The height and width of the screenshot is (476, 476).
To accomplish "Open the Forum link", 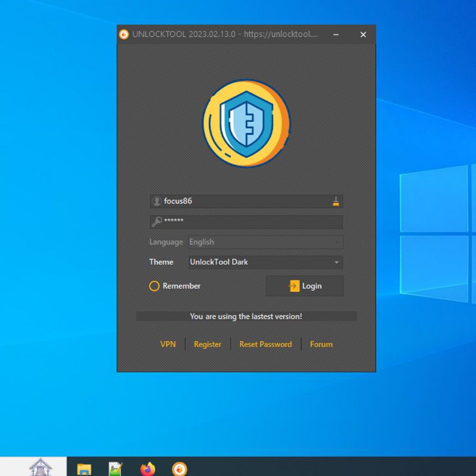I will (321, 345).
